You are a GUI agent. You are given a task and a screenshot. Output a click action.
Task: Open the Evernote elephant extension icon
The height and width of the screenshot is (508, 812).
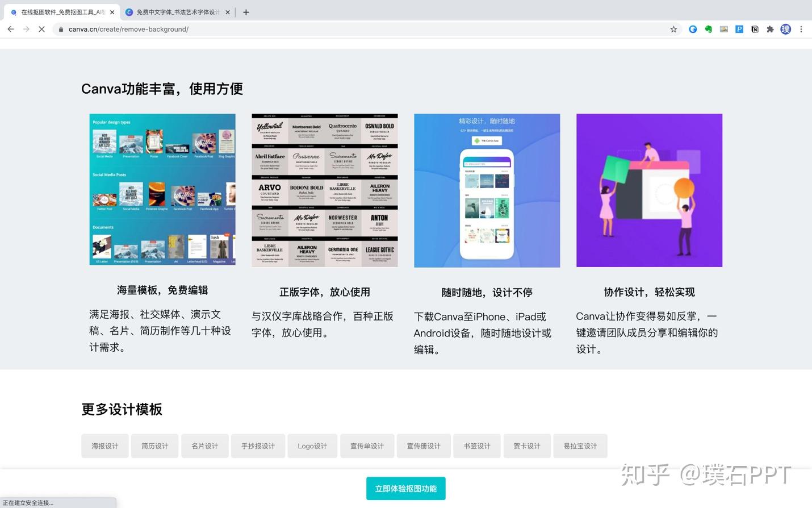[x=708, y=29]
